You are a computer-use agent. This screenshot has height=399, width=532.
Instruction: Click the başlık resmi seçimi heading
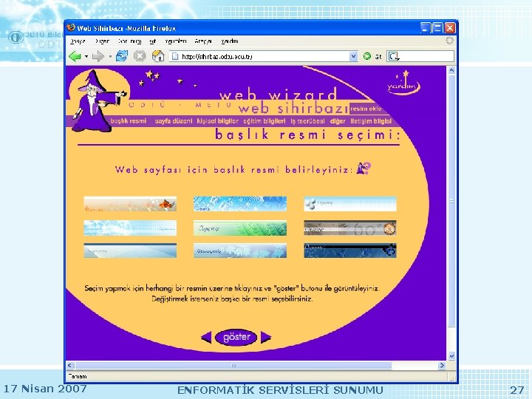(307, 134)
